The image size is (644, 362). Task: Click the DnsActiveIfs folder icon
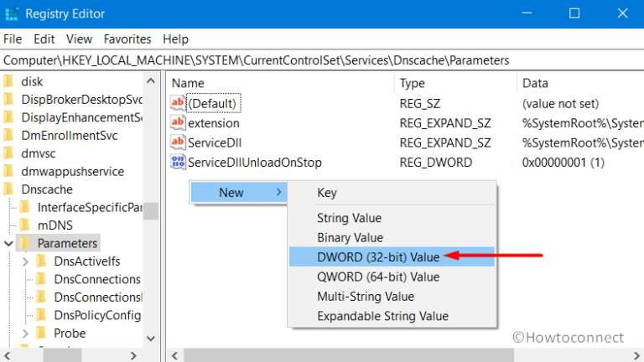pyautogui.click(x=41, y=261)
